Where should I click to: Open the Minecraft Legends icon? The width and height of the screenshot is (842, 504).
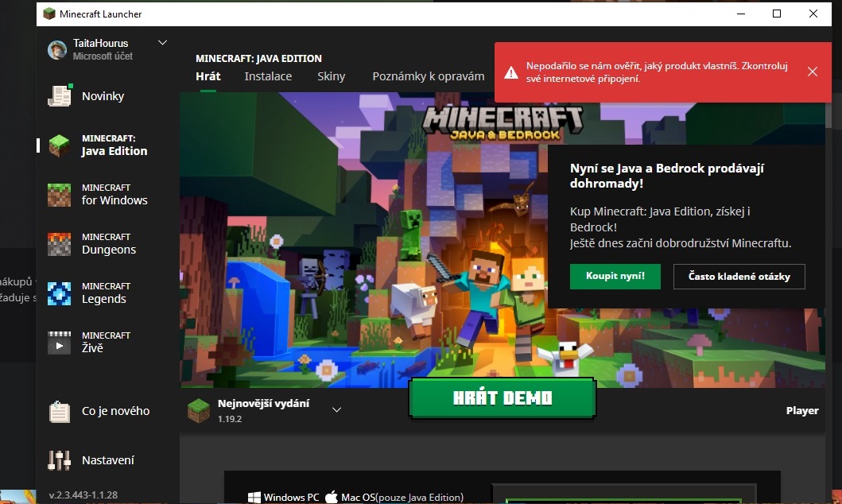pyautogui.click(x=59, y=293)
